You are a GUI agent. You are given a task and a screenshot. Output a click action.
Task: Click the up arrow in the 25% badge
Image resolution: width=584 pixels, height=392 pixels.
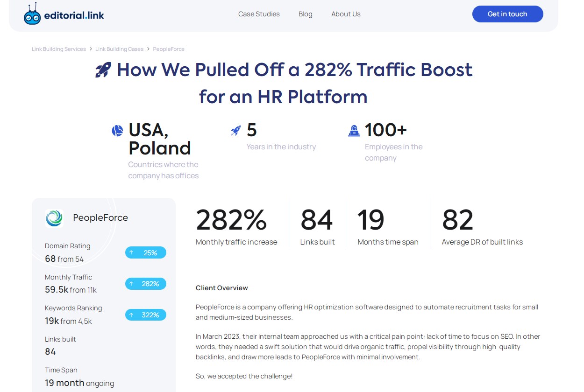131,253
